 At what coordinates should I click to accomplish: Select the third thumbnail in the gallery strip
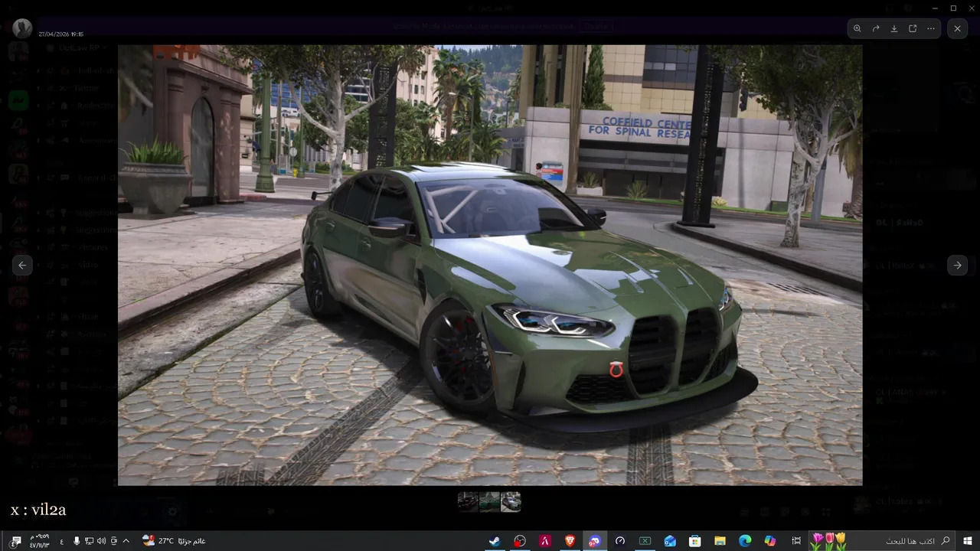(x=511, y=501)
